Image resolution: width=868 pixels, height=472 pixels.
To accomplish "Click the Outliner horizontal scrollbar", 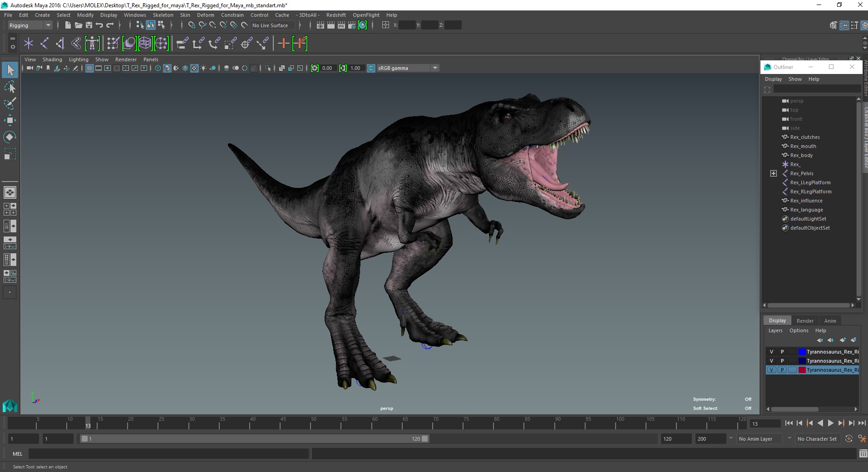I will [809, 305].
